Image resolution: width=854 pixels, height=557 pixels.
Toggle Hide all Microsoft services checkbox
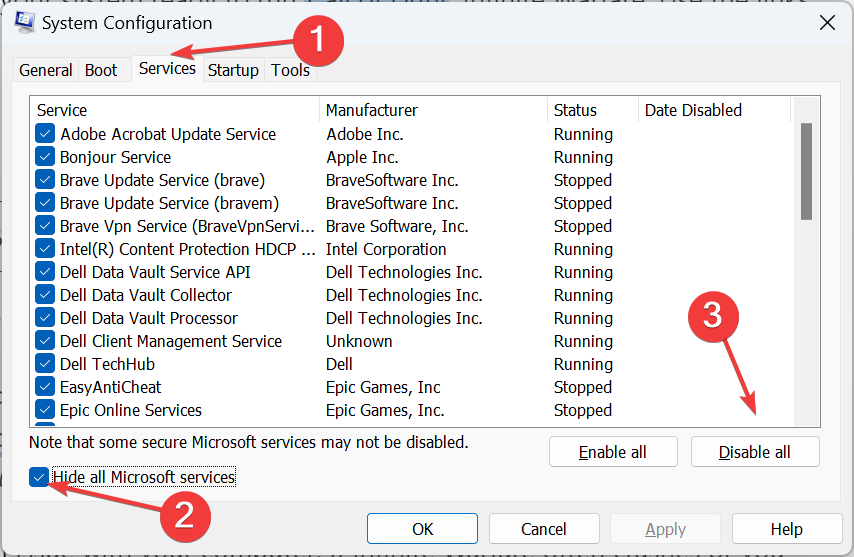[x=39, y=477]
